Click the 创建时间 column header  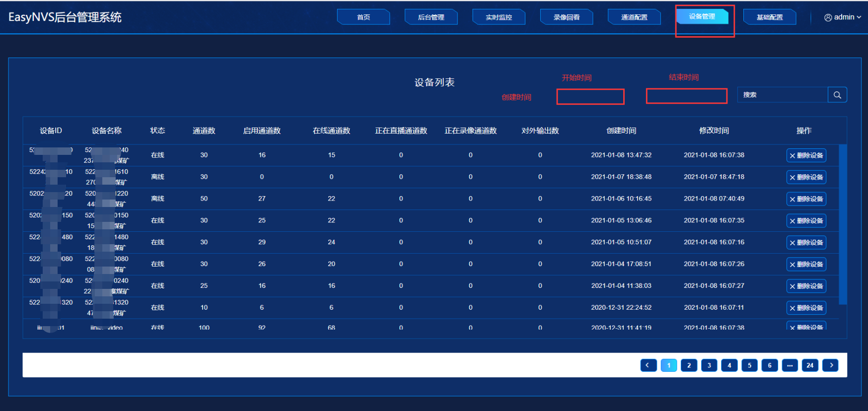point(621,131)
